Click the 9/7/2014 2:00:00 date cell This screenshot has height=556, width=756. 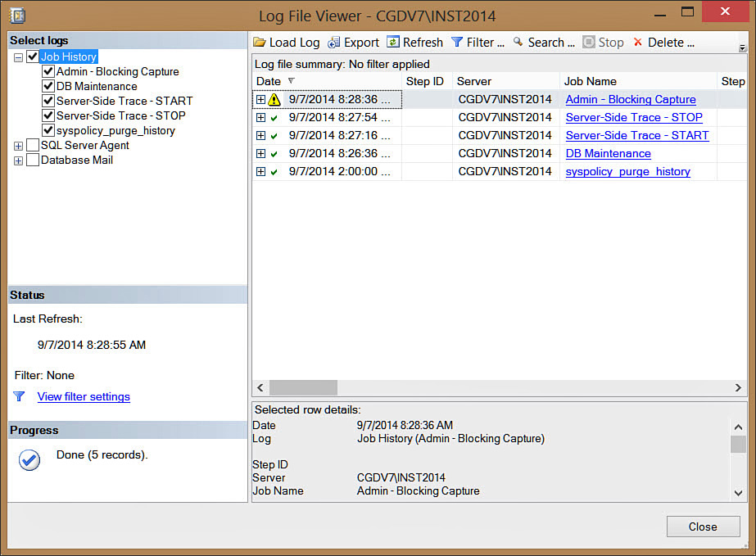coord(339,172)
